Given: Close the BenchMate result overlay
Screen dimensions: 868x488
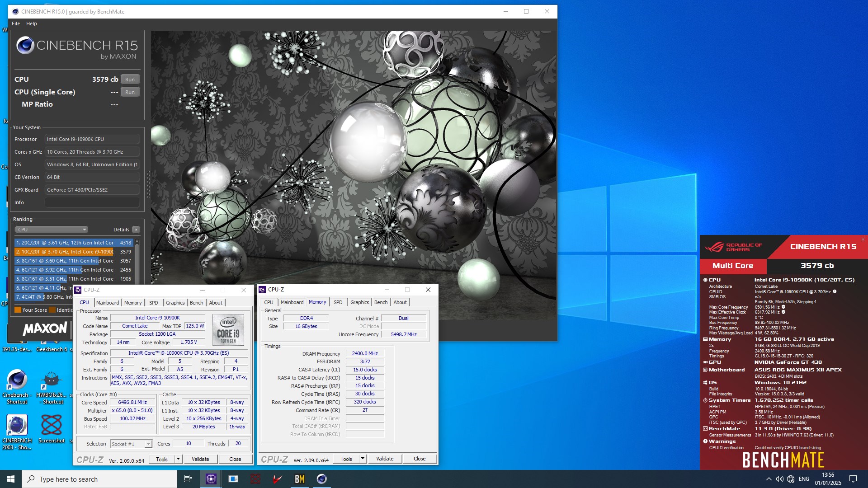Looking at the screenshot, I should click(863, 239).
